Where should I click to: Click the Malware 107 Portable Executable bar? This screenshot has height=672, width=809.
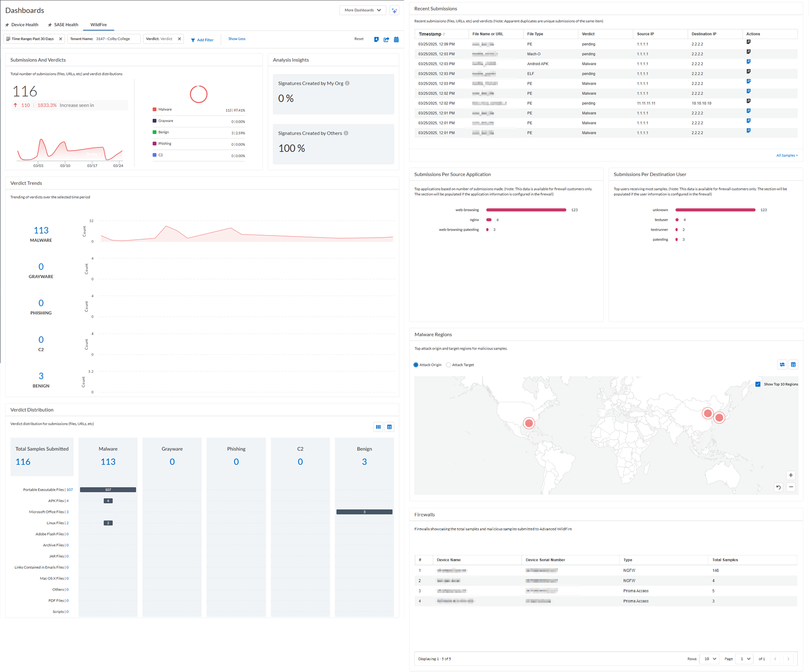[x=108, y=490]
